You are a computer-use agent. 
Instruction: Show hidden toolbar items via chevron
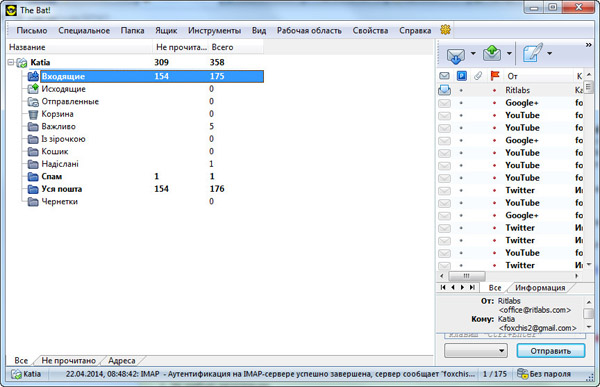589,45
